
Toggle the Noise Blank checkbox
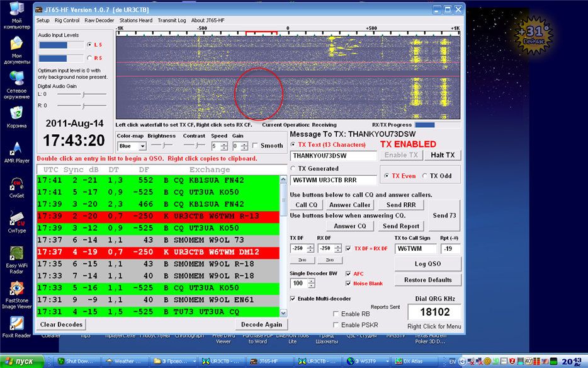tap(349, 284)
